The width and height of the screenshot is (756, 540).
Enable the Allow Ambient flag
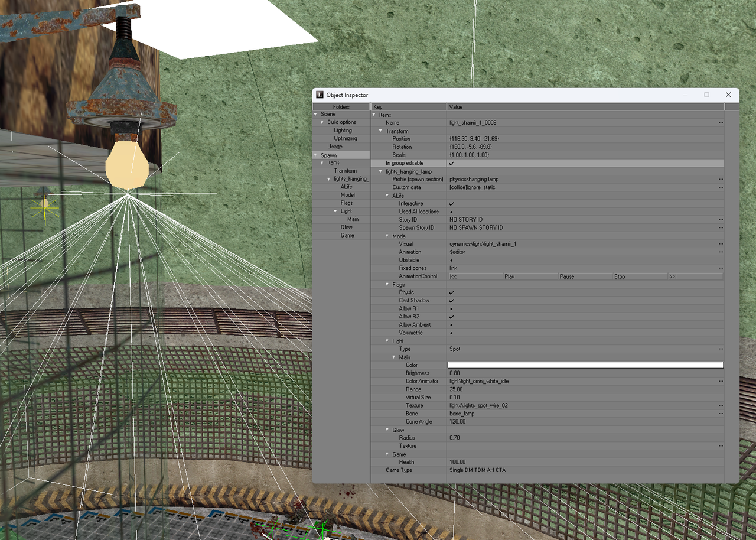click(451, 325)
